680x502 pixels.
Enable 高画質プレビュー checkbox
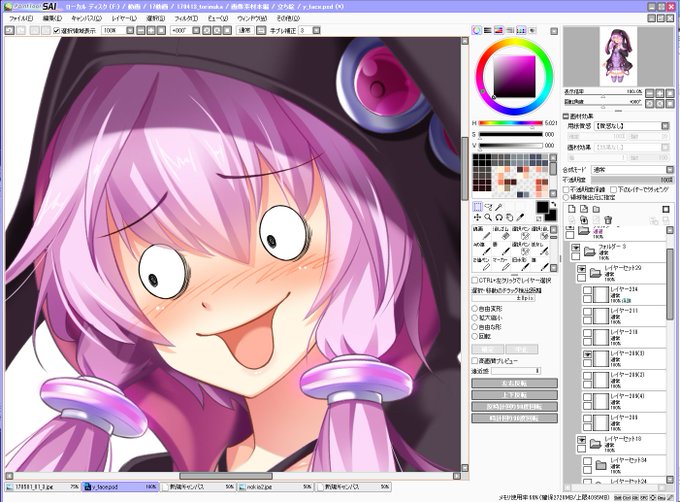point(475,361)
